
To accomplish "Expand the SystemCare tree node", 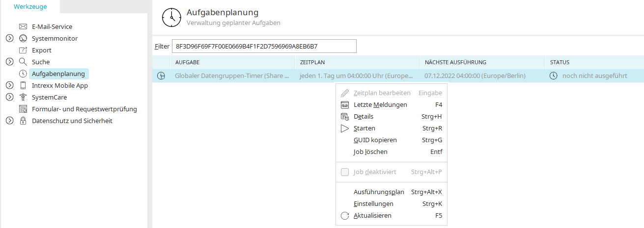I will (9, 97).
